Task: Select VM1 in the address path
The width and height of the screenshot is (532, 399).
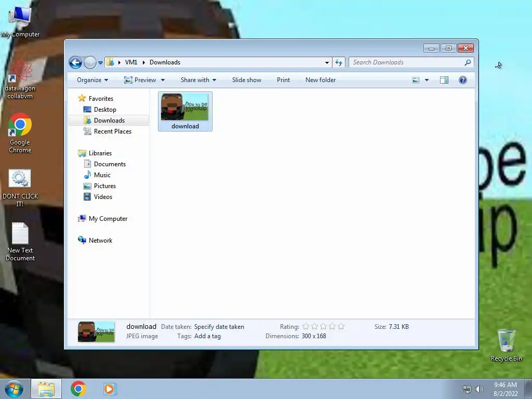Action: point(131,62)
